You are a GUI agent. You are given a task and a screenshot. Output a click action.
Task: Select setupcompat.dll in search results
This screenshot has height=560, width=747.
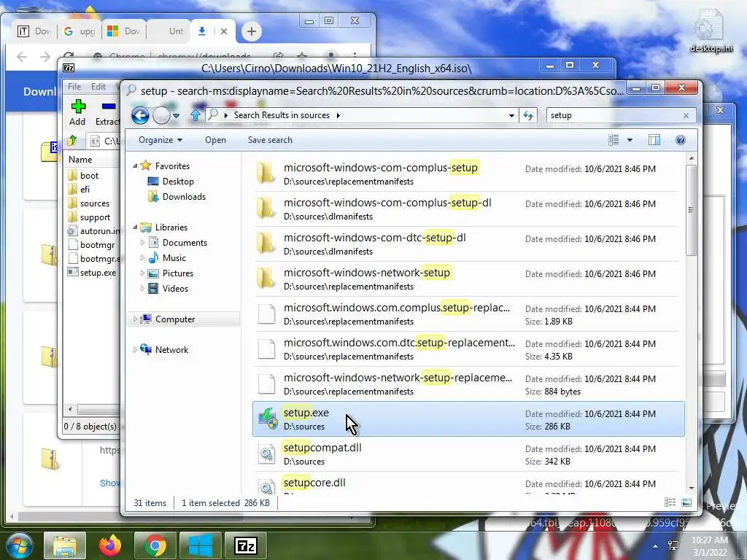tap(467, 454)
